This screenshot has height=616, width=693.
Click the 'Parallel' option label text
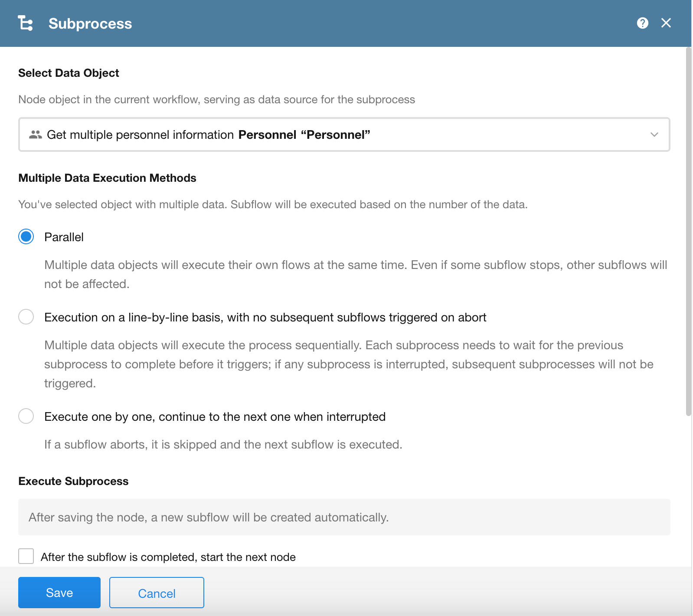(64, 237)
